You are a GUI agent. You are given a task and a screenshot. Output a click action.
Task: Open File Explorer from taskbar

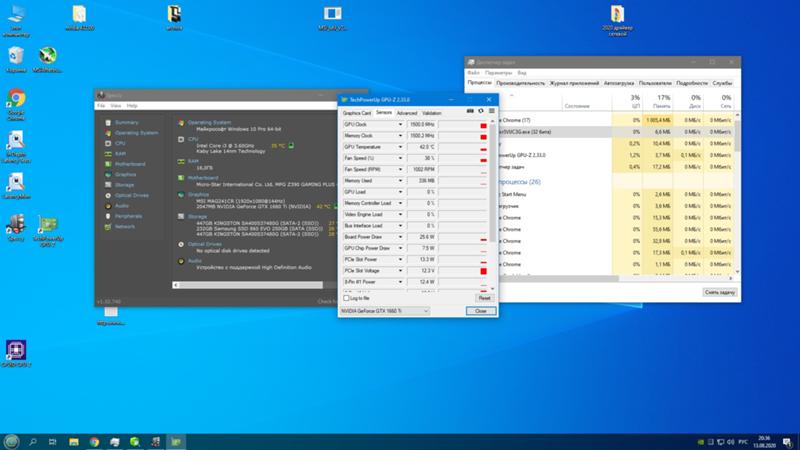click(x=74, y=442)
